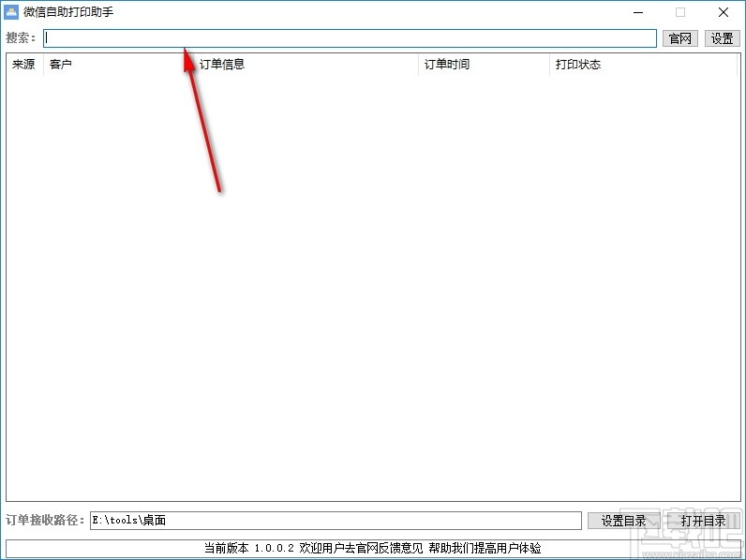Click the 订单接收路径: label
This screenshot has height=560, width=746.
(x=45, y=520)
